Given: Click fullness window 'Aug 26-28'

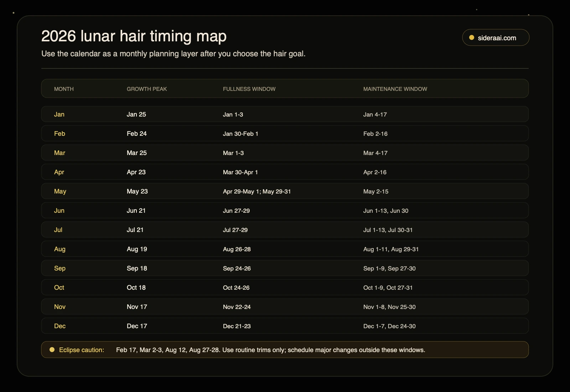Looking at the screenshot, I should click(x=237, y=249).
